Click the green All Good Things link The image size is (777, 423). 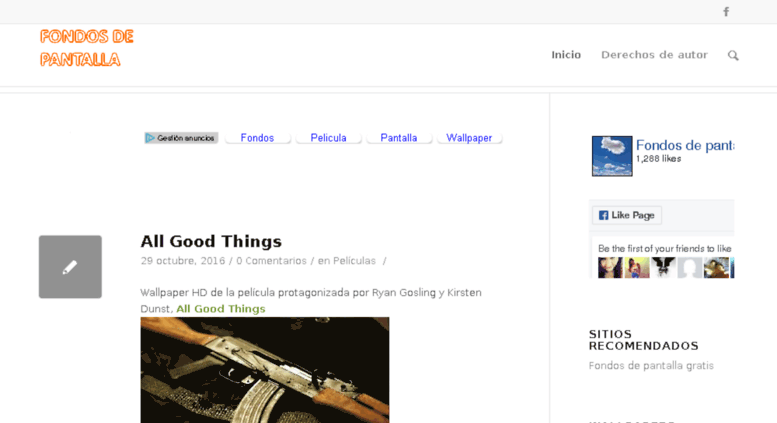pyautogui.click(x=221, y=309)
